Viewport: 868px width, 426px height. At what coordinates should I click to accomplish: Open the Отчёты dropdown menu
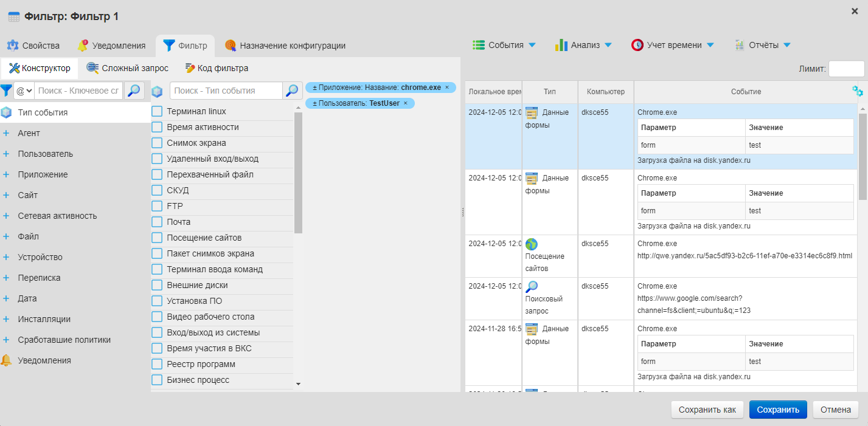pyautogui.click(x=763, y=45)
